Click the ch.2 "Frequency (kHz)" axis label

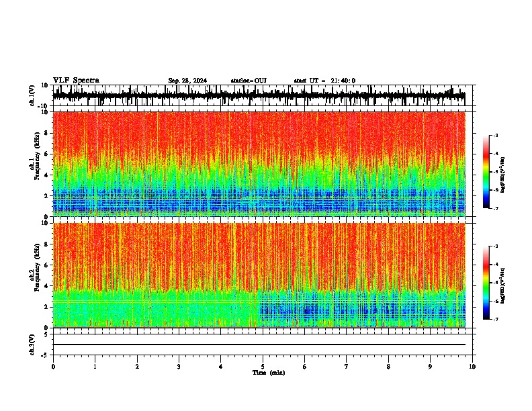tap(36, 267)
